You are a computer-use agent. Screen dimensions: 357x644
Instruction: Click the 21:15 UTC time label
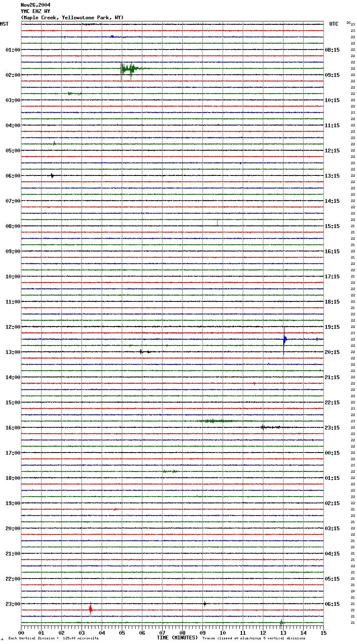332,377
